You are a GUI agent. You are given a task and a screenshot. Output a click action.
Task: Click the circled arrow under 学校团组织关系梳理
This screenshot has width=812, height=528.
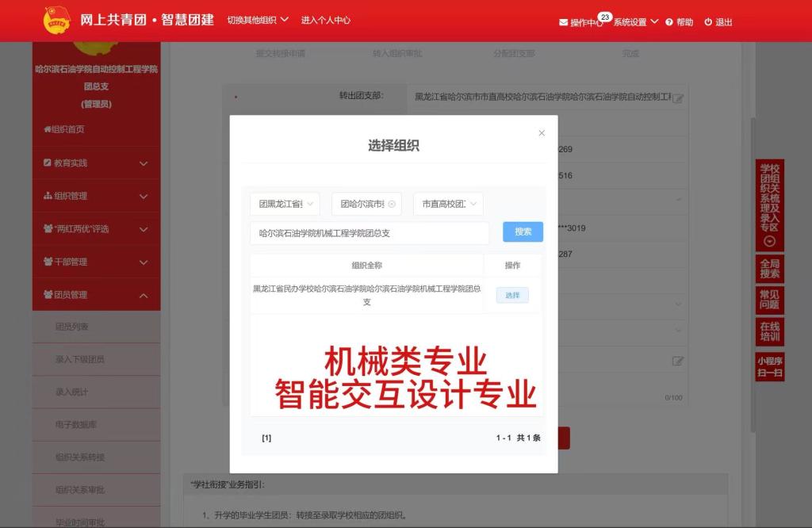(769, 242)
